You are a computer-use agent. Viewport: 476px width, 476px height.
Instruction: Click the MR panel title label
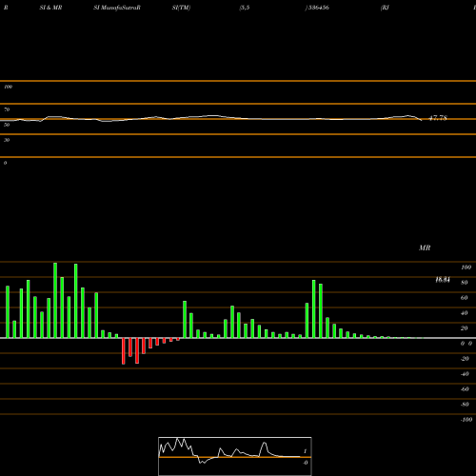[x=425, y=248]
